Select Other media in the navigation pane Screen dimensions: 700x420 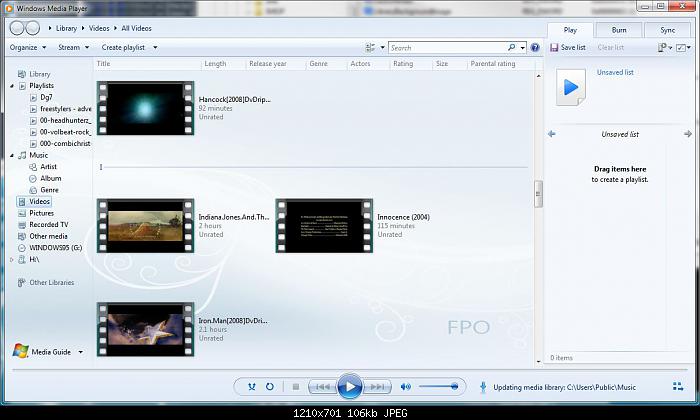click(43, 237)
